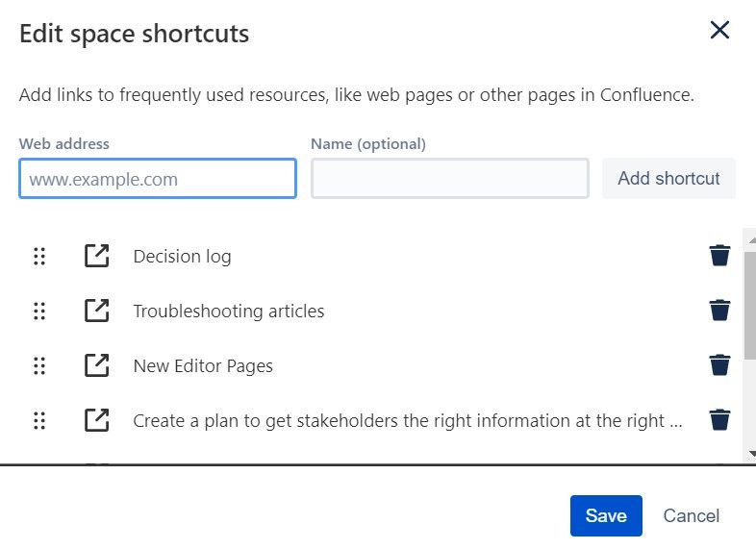Remove the stakeholders plan shortcut

719,420
